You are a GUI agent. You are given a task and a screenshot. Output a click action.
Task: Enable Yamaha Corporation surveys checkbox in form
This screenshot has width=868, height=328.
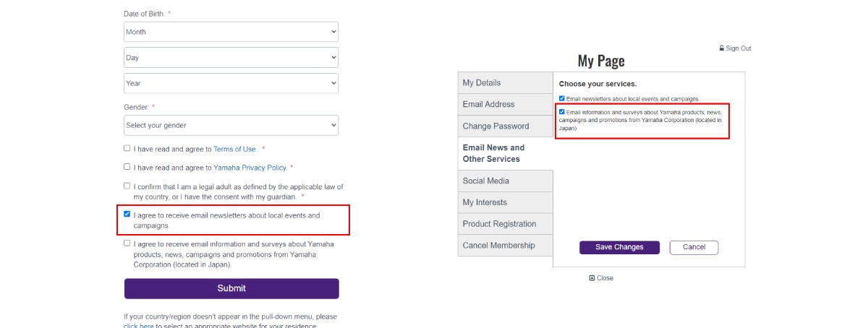(127, 243)
